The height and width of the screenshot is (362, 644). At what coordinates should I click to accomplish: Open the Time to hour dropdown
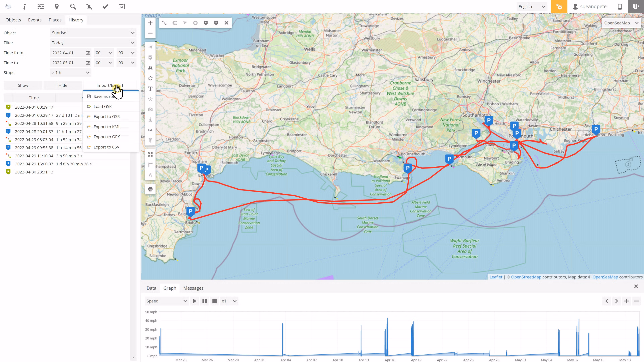point(104,63)
